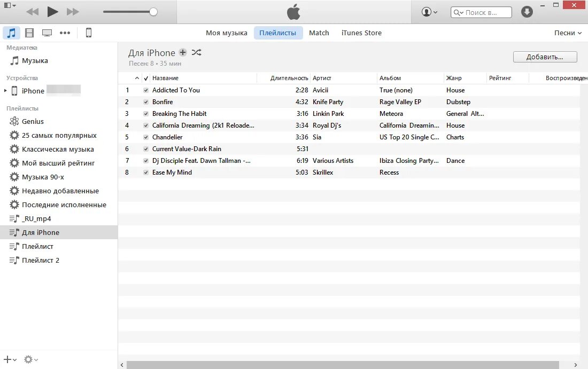
Task: Click the horizontal scrollbar thumb
Action: coord(343,365)
